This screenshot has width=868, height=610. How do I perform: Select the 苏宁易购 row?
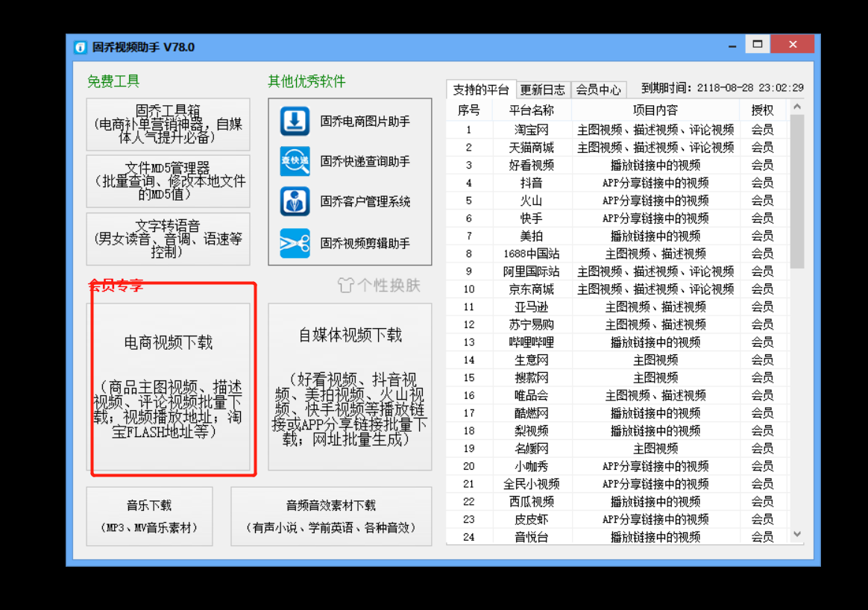(617, 324)
